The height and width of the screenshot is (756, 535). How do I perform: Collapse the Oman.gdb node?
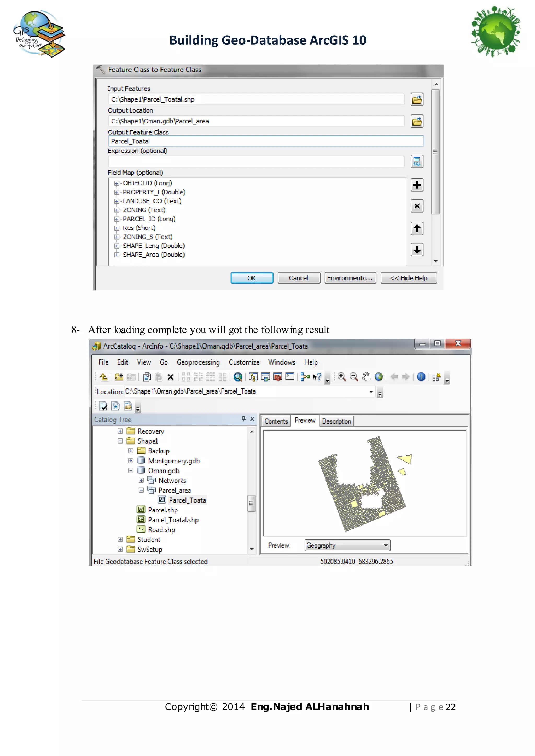tap(131, 470)
